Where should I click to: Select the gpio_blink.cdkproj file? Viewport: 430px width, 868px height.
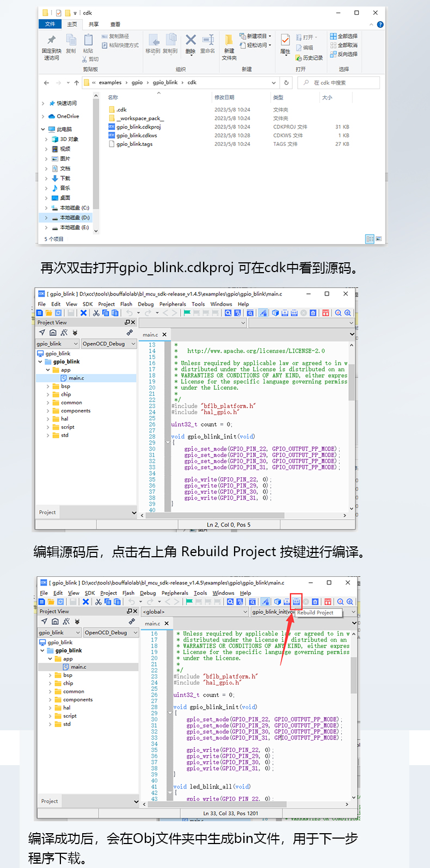point(138,127)
